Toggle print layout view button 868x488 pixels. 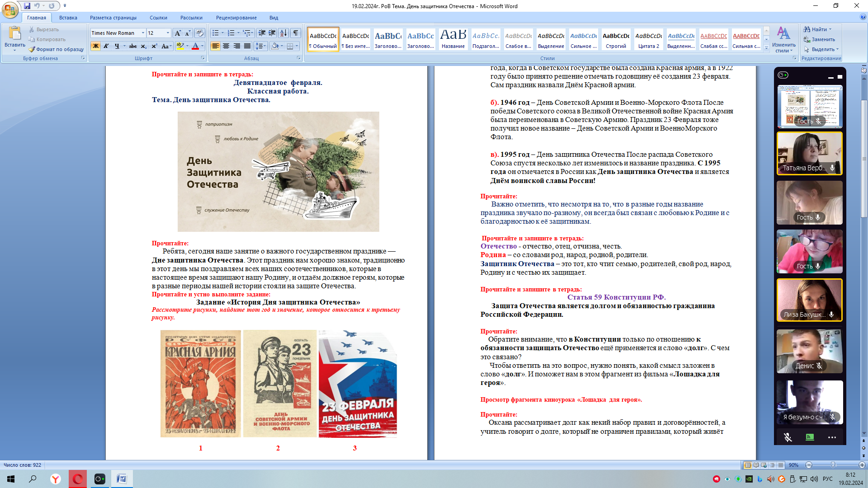[748, 465]
